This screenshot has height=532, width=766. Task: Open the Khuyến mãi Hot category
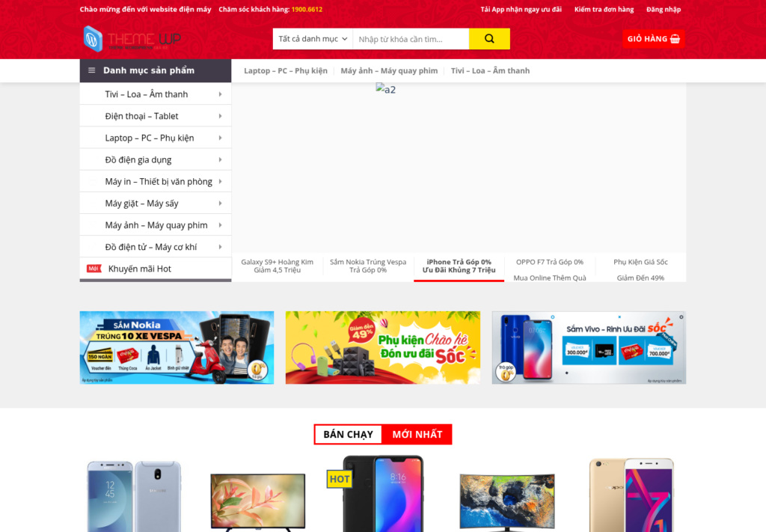(156, 269)
